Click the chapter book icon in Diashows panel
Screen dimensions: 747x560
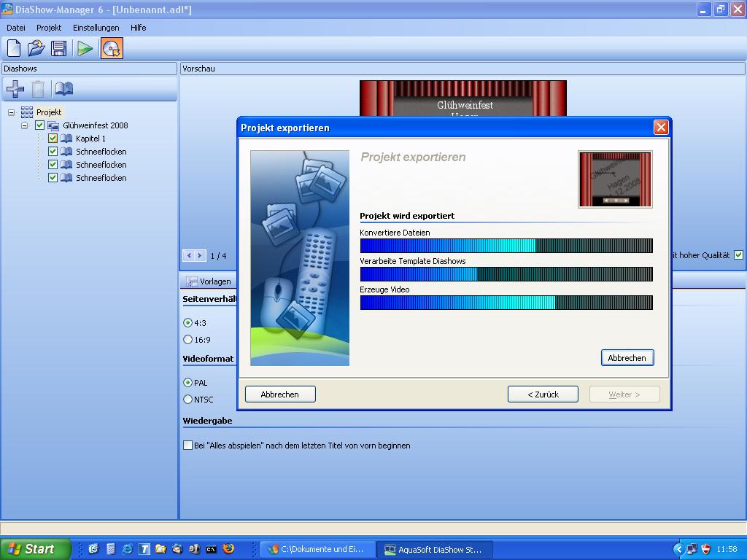[64, 89]
